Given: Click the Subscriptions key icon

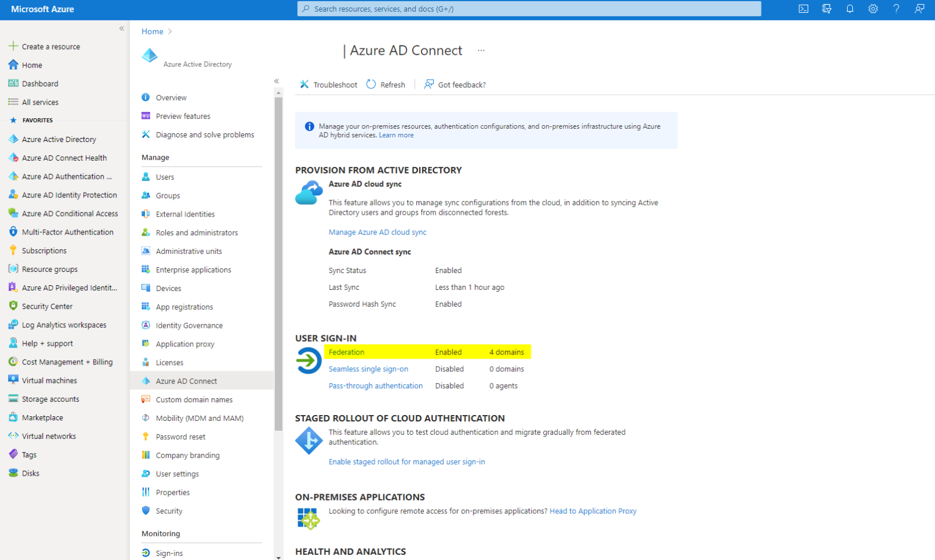Looking at the screenshot, I should click(13, 250).
